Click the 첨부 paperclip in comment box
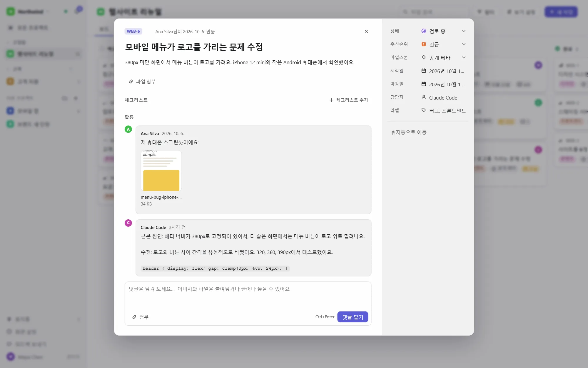Screen dimensions: 588x368 coord(140,317)
